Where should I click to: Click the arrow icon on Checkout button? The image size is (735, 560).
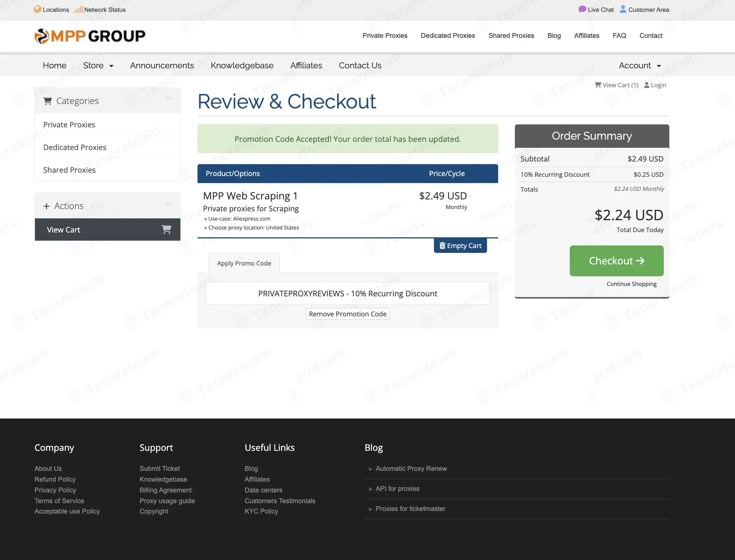click(640, 261)
